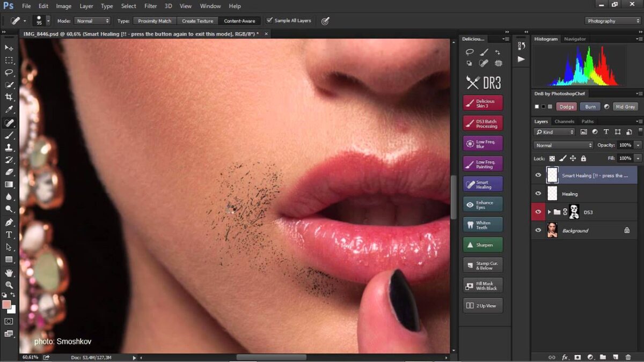
Task: Expand the DS3 layer group
Action: coord(549,212)
